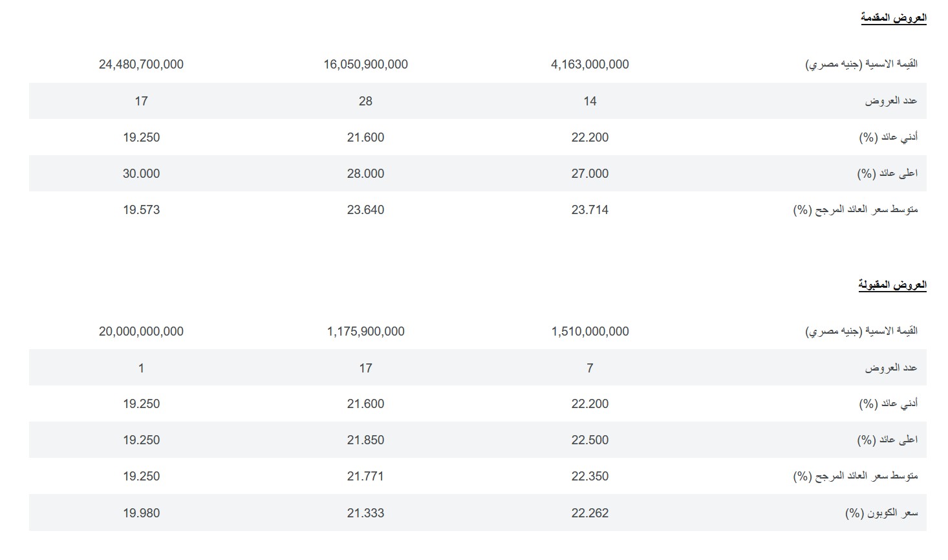Select the 16,050,900,000 nominal value cell

[x=365, y=64]
